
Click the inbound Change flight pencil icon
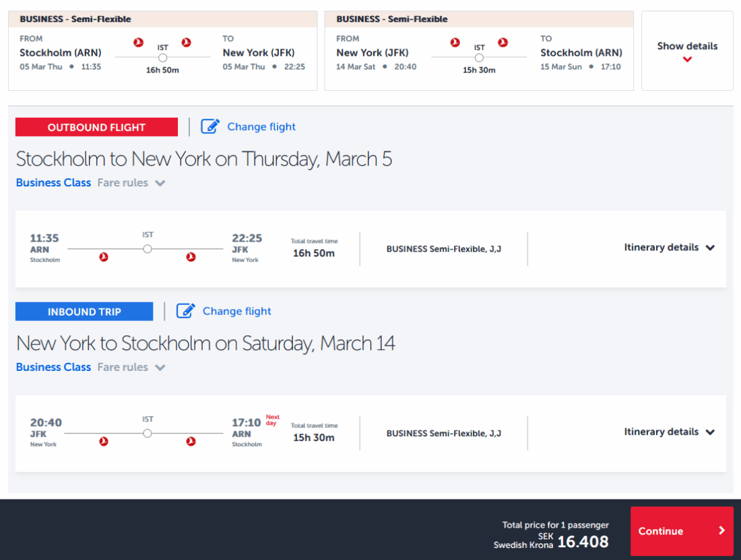pos(186,311)
